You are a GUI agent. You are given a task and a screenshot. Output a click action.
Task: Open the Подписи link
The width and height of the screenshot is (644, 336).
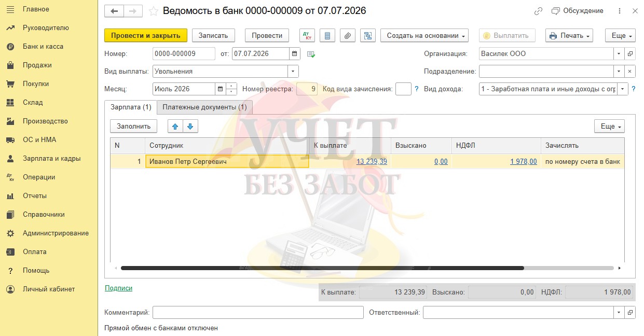tap(118, 288)
